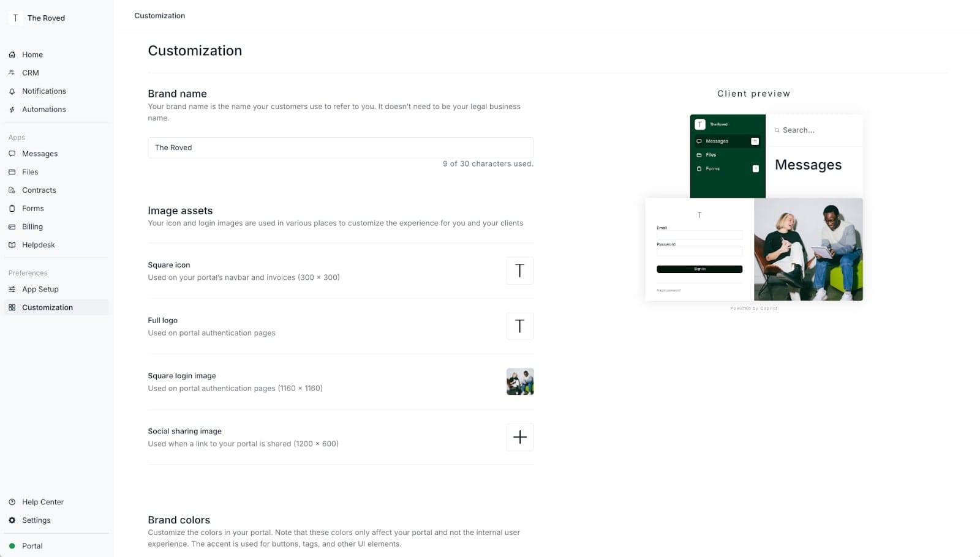
Task: Click the Square login image thumbnail
Action: click(x=519, y=381)
